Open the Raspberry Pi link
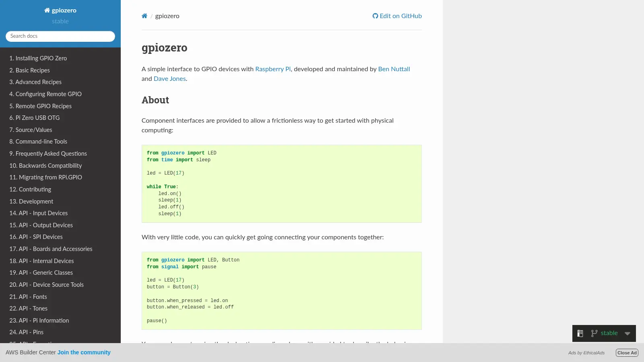Viewport: 644px width, 362px height. (273, 69)
